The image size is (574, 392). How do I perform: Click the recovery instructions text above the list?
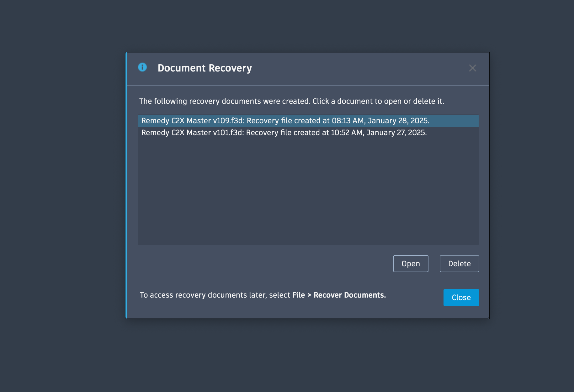coord(292,101)
